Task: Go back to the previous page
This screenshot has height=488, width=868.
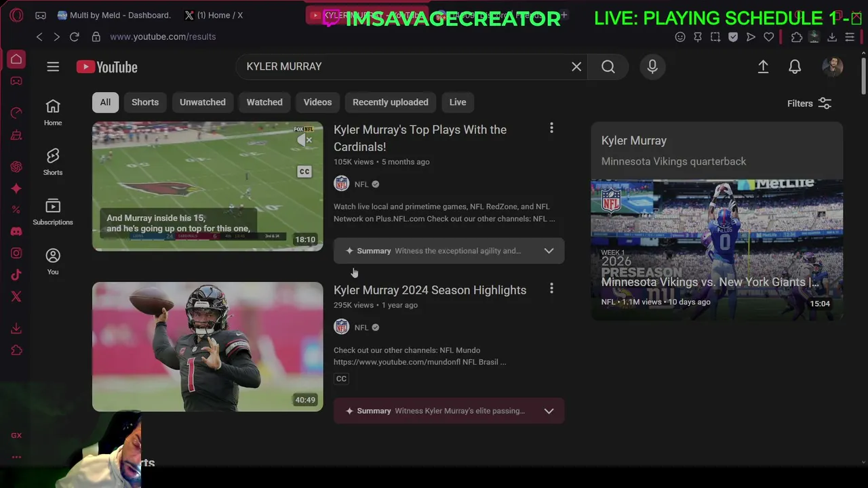Action: coord(39,37)
